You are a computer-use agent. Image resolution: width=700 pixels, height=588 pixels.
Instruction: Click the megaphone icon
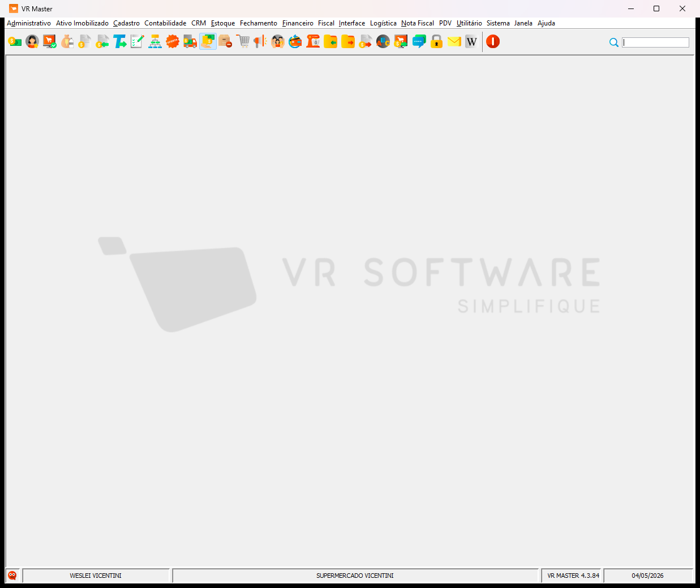pyautogui.click(x=260, y=41)
